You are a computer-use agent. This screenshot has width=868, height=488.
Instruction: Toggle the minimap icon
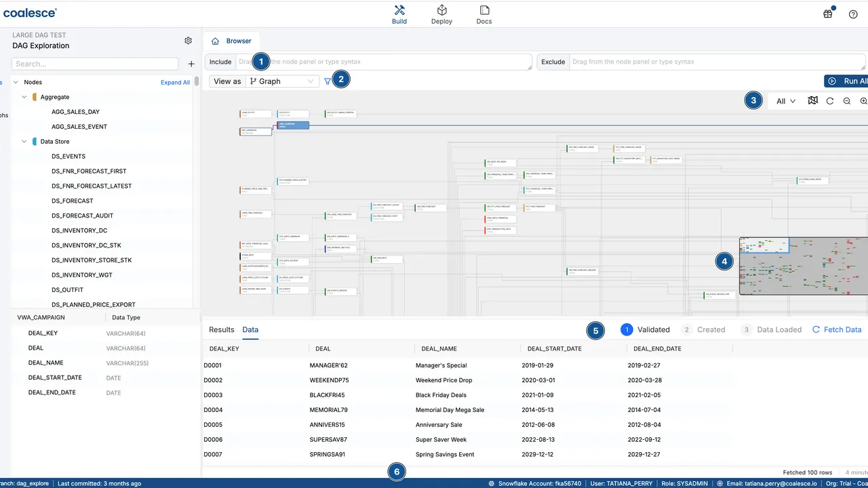(x=812, y=101)
